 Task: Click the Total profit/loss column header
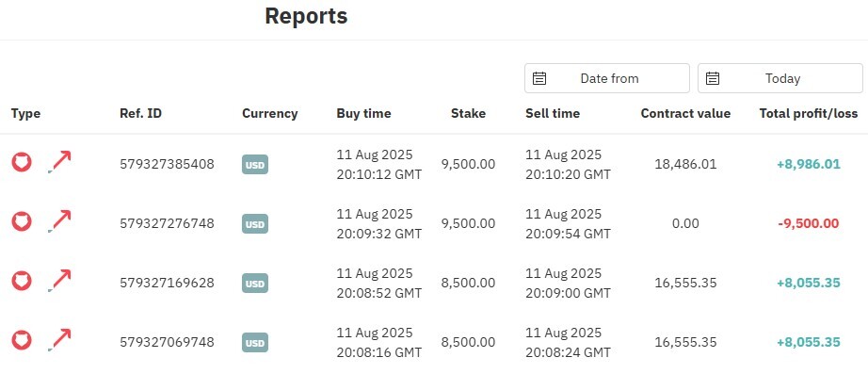[x=808, y=114]
